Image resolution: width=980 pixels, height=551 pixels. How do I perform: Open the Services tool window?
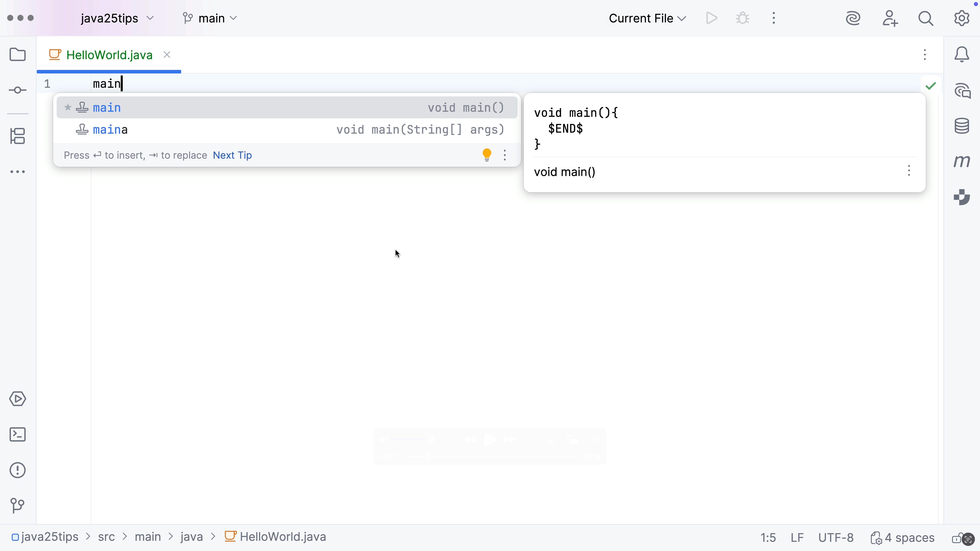(18, 398)
